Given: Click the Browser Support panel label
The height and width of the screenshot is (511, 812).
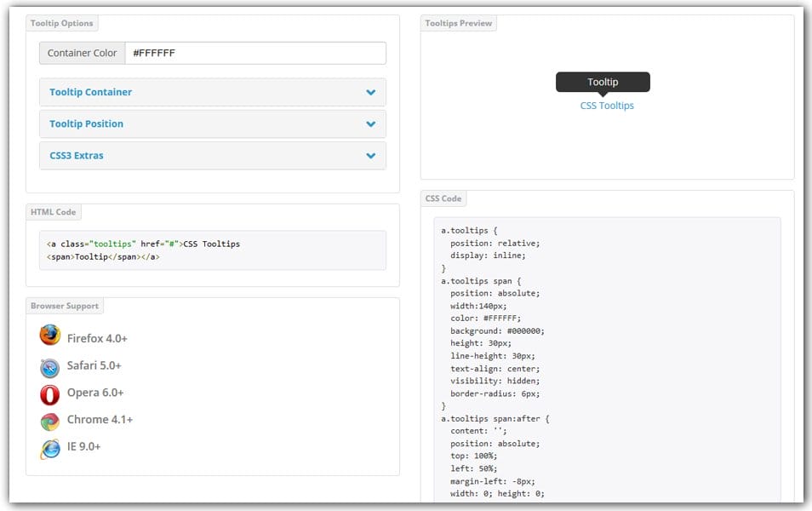Looking at the screenshot, I should pos(65,306).
